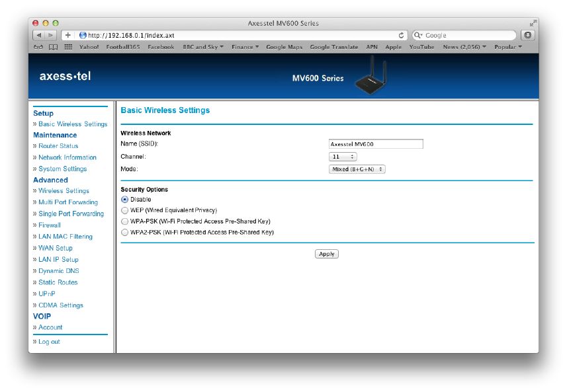Viewport: 567px width, 392px height.
Task: Open LAN MAC Filtering page
Action: [x=65, y=237]
